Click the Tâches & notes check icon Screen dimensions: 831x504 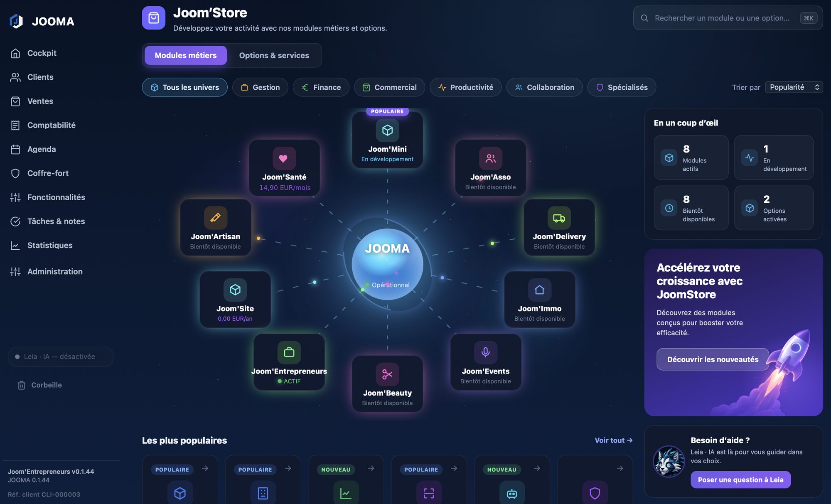pyautogui.click(x=15, y=221)
